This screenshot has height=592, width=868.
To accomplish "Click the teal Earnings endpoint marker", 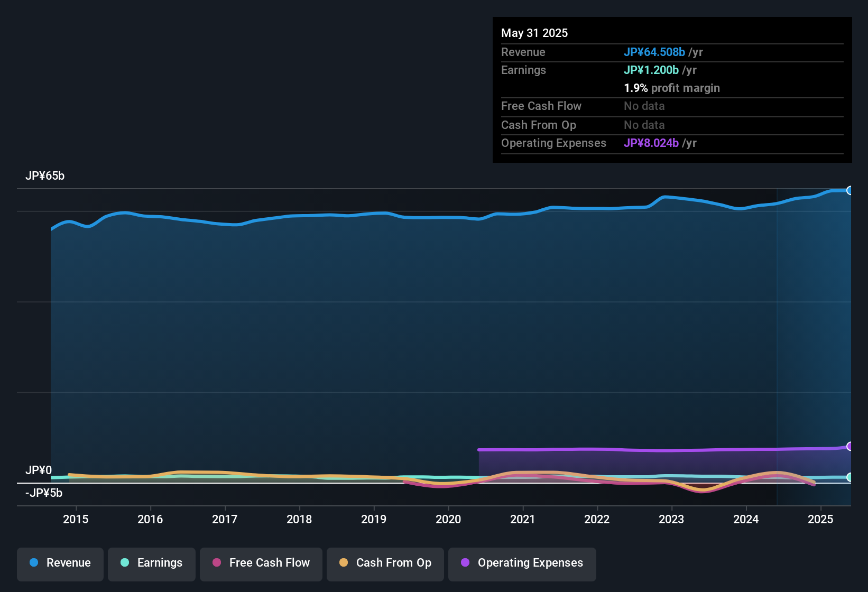I will point(850,477).
